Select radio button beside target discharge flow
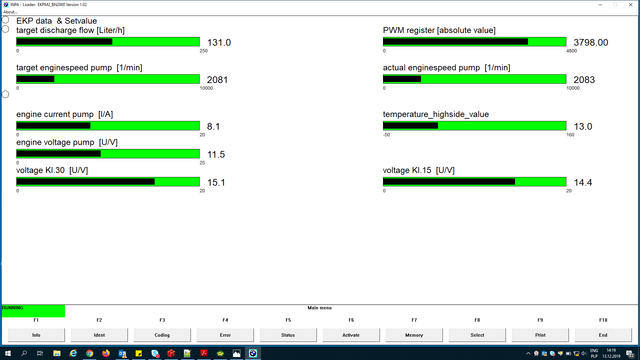Viewport: 640px width, 360px height. (5, 29)
